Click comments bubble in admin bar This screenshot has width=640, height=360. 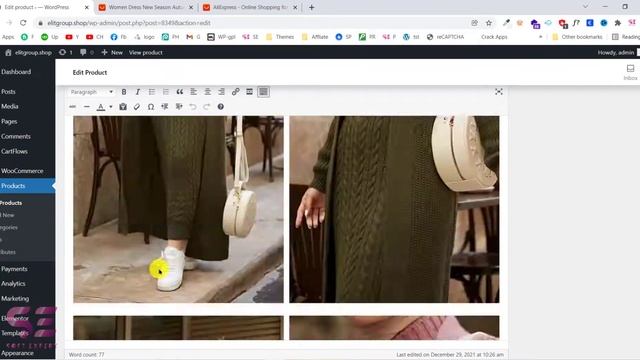87,53
